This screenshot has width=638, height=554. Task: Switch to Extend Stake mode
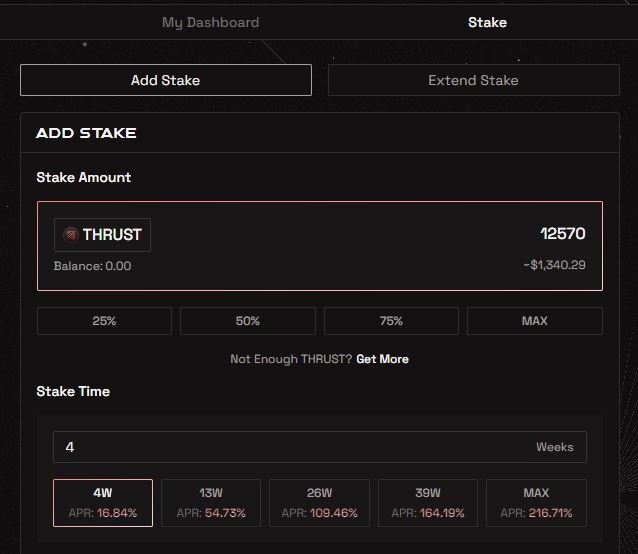(473, 80)
